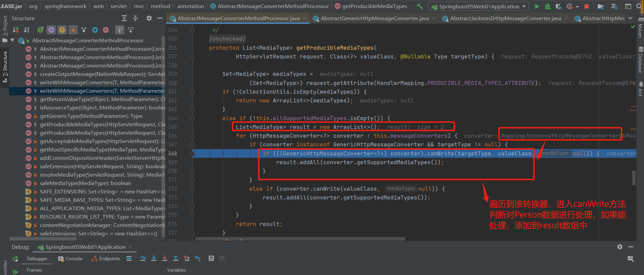Fold the for loop at line 366
644x275 pixels.
(192, 136)
